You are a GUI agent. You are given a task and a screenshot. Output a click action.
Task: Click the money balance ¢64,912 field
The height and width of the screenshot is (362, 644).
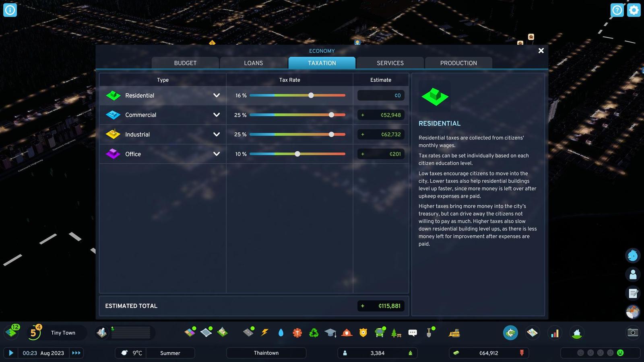pos(489,353)
